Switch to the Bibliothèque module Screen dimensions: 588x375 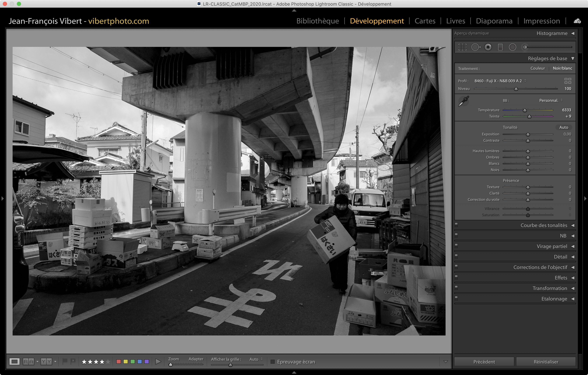click(x=317, y=21)
